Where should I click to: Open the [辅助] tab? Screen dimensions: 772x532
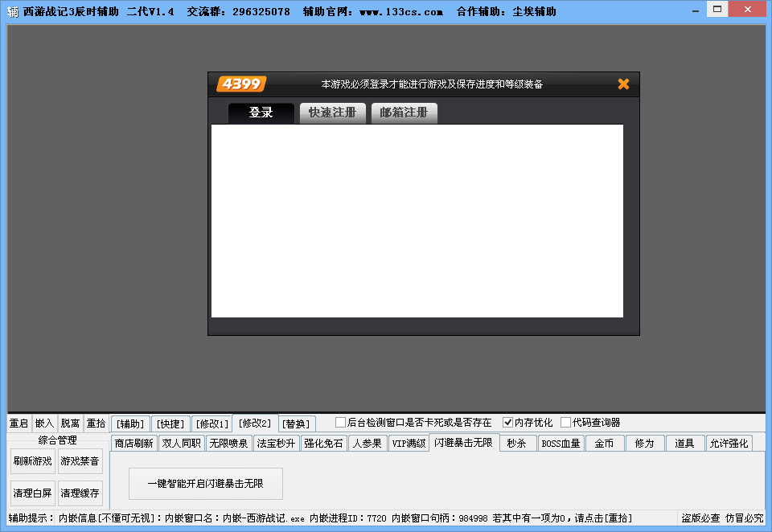(130, 424)
